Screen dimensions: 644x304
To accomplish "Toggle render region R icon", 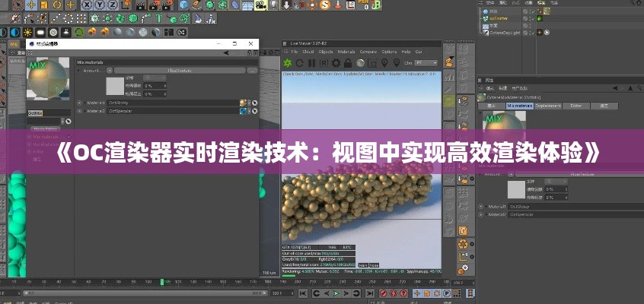I will 324,63.
